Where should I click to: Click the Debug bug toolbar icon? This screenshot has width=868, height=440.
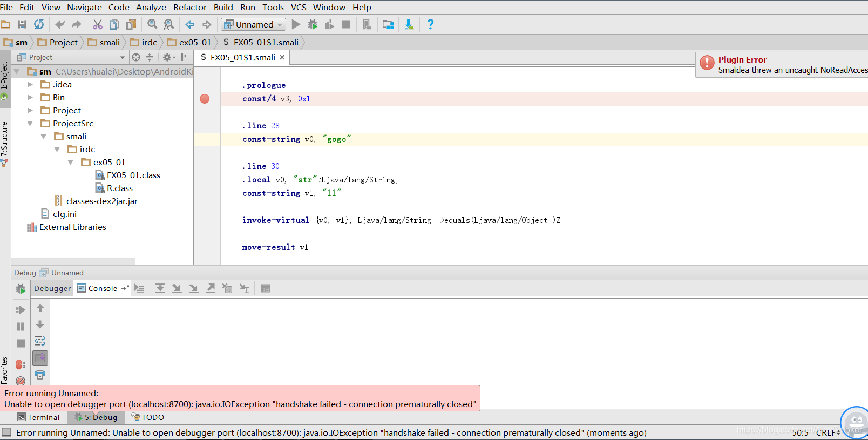tap(313, 24)
